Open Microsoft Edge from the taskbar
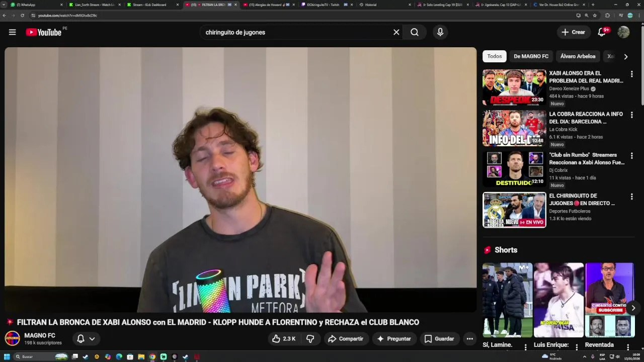The height and width of the screenshot is (362, 644). 119,357
